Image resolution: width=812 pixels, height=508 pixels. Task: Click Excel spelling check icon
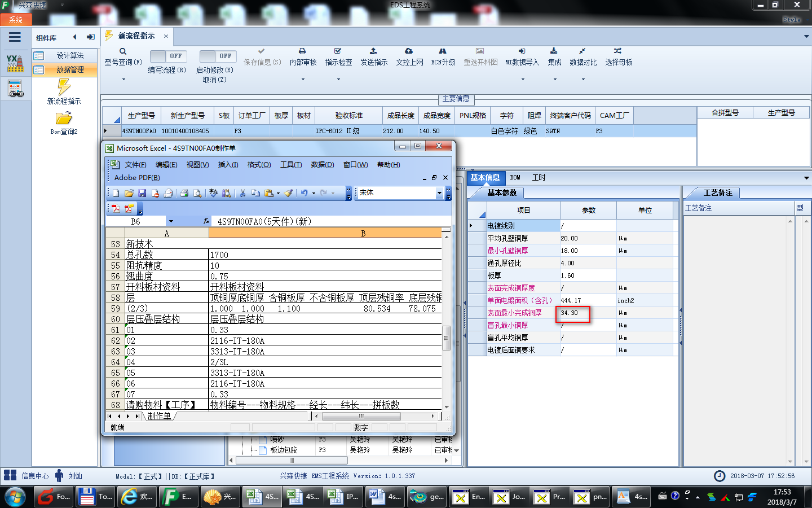[x=214, y=193]
